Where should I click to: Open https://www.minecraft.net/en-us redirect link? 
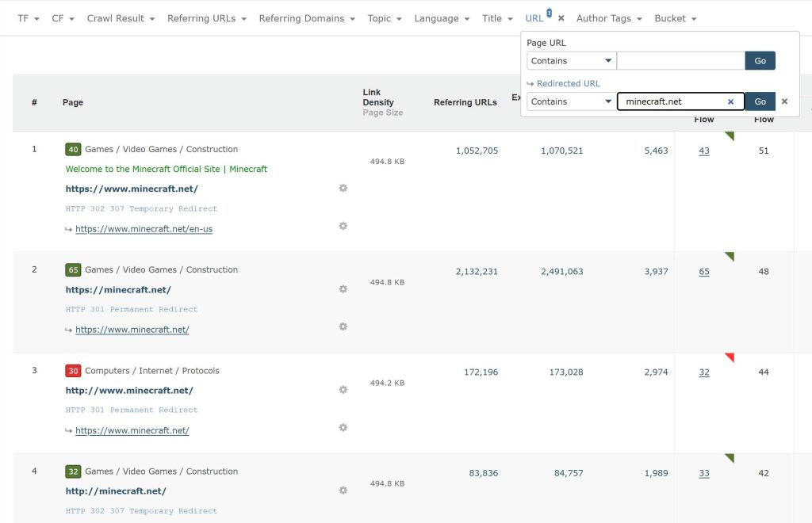[144, 229]
